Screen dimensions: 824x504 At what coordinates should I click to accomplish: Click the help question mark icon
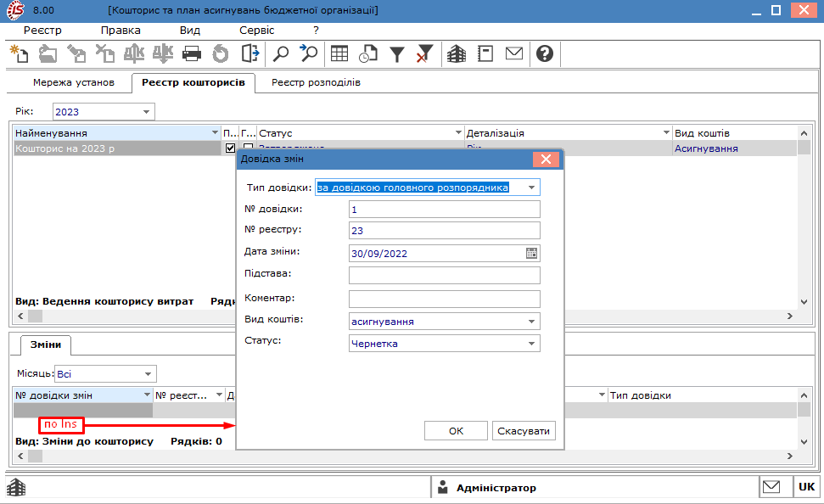click(545, 53)
